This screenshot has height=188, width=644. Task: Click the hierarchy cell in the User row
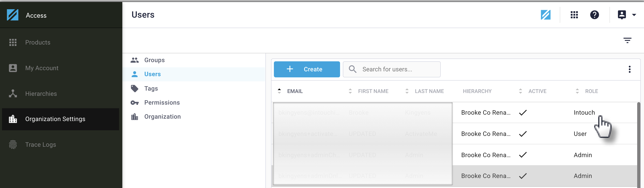486,134
